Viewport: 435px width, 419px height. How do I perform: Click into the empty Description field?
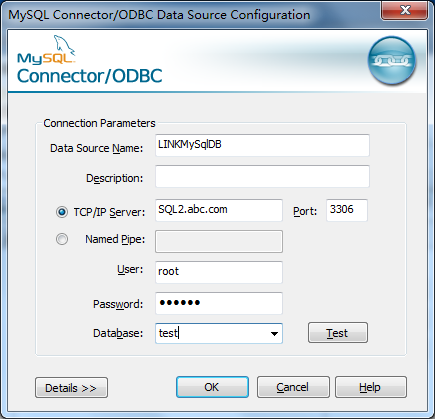[262, 176]
